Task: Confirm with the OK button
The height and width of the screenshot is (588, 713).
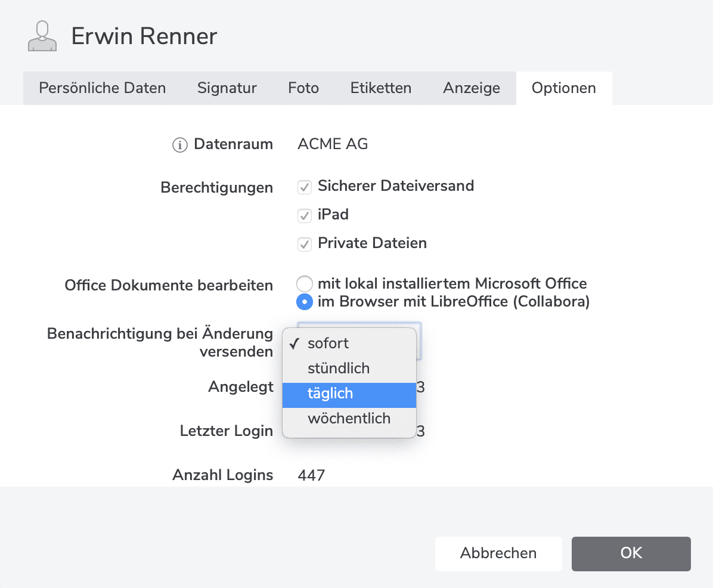Action: (631, 553)
